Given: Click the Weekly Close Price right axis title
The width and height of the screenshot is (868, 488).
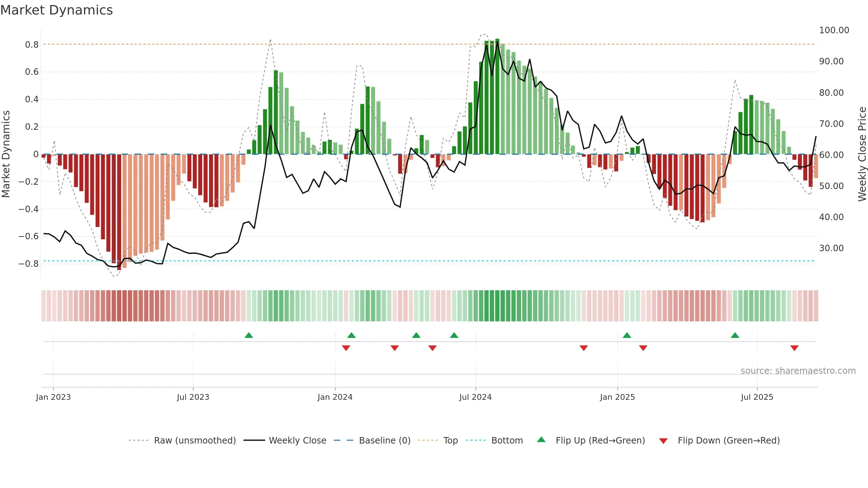Looking at the screenshot, I should (x=862, y=154).
